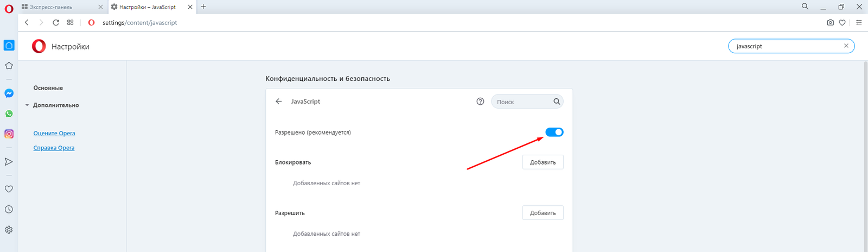This screenshot has height=252, width=868.
Task: Click the Поиск field in JavaScript panel
Action: (x=522, y=102)
